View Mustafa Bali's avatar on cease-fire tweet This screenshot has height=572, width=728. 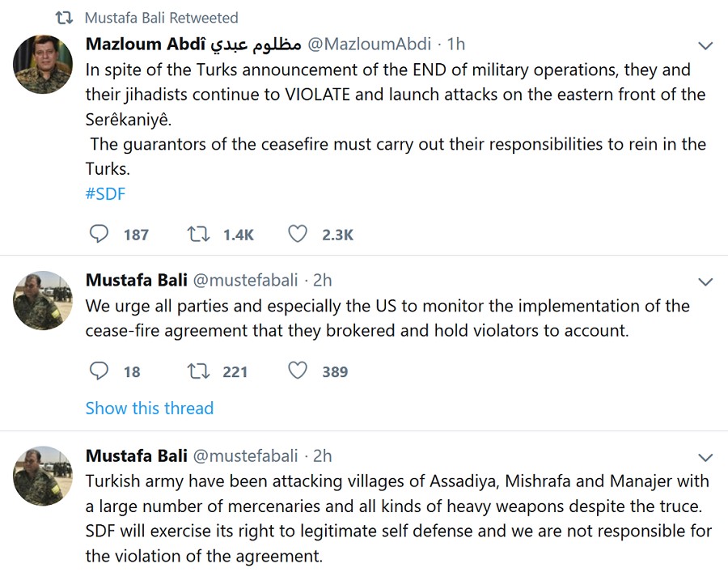(43, 300)
